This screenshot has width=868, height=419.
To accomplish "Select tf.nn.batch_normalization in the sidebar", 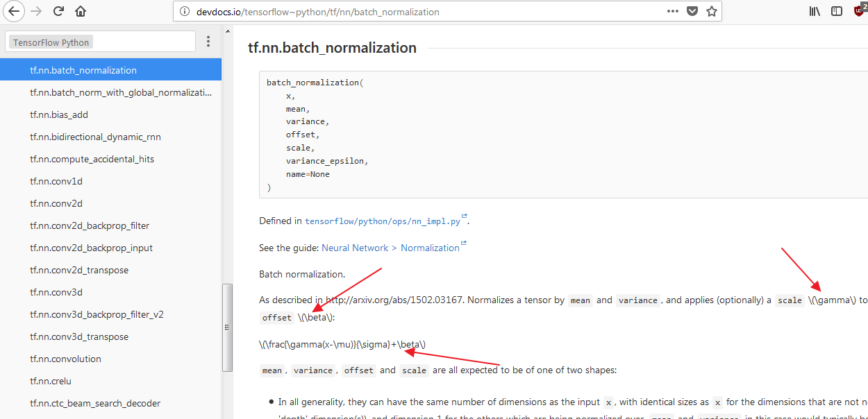I will pos(110,70).
